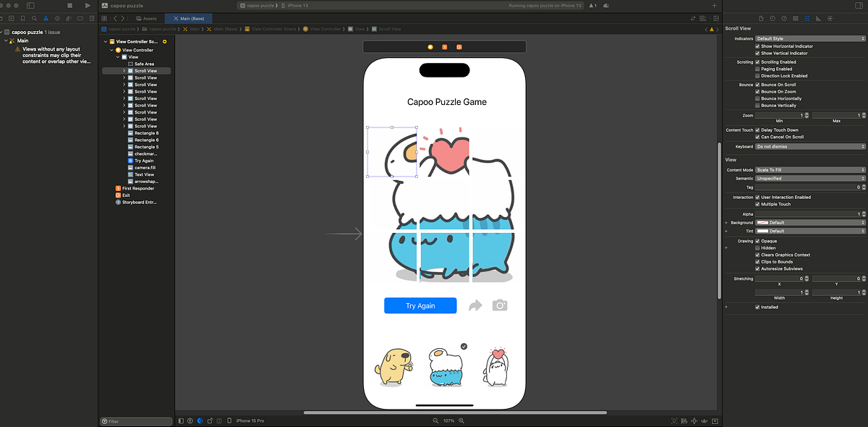The width and height of the screenshot is (868, 427).
Task: Open the Keyboard Do Not Dismiss dropdown
Action: point(810,146)
